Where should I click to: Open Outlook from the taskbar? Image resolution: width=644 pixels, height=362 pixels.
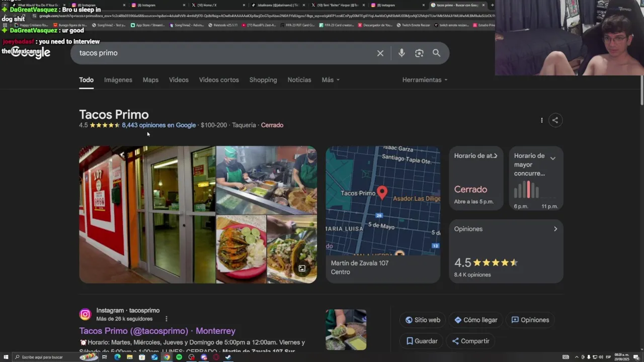(x=154, y=357)
